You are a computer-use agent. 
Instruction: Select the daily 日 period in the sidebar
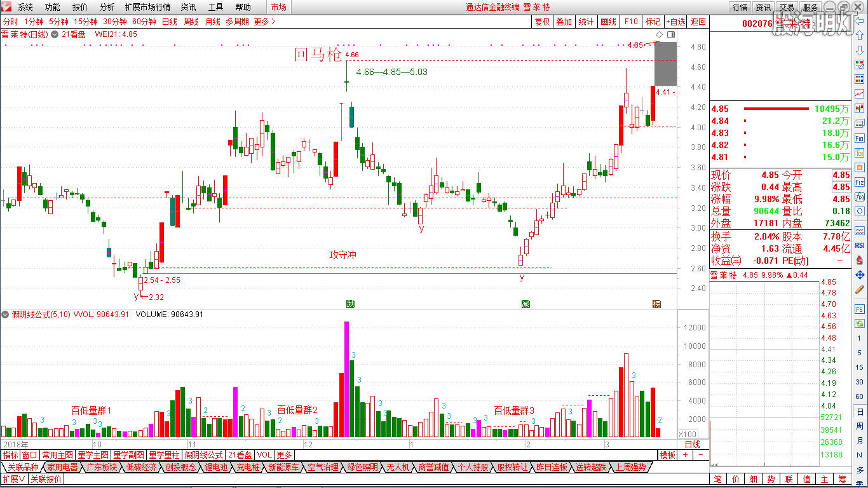pos(860,412)
